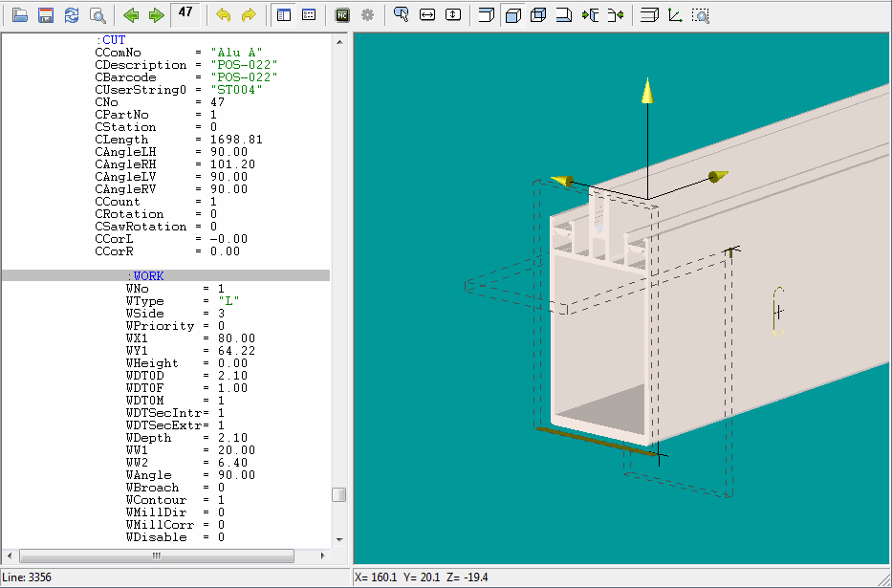The height and width of the screenshot is (588, 892).
Task: Select the :CUT section header line
Action: click(113, 39)
